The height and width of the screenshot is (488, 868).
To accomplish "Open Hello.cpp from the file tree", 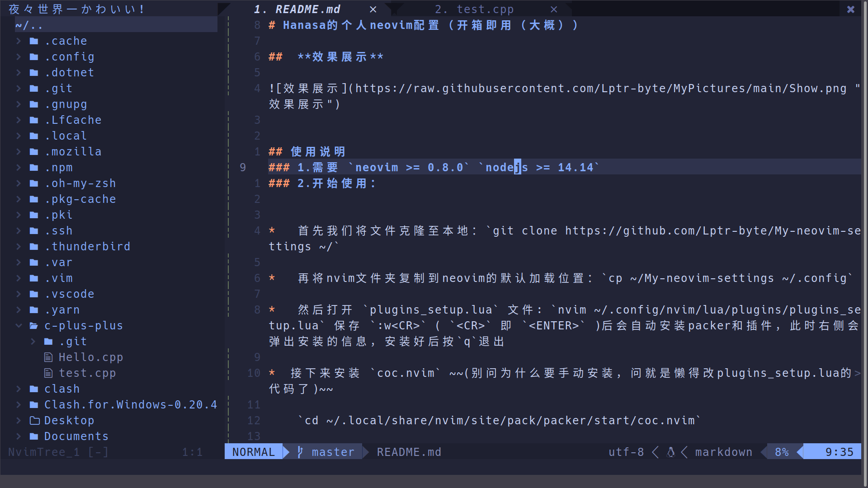I will [90, 357].
